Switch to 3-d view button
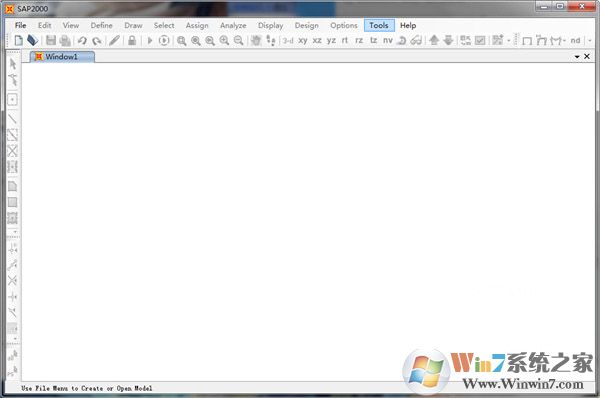 [x=288, y=40]
